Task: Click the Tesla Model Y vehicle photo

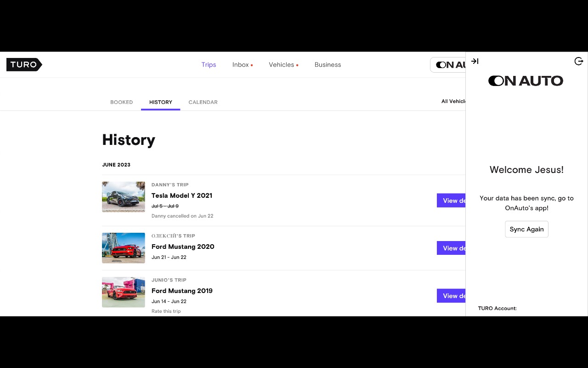Action: click(x=123, y=196)
